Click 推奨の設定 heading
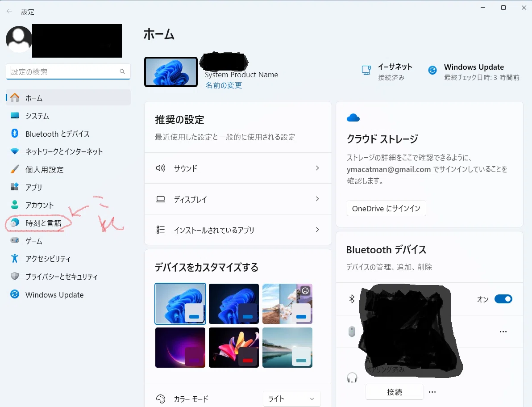 [x=179, y=120]
